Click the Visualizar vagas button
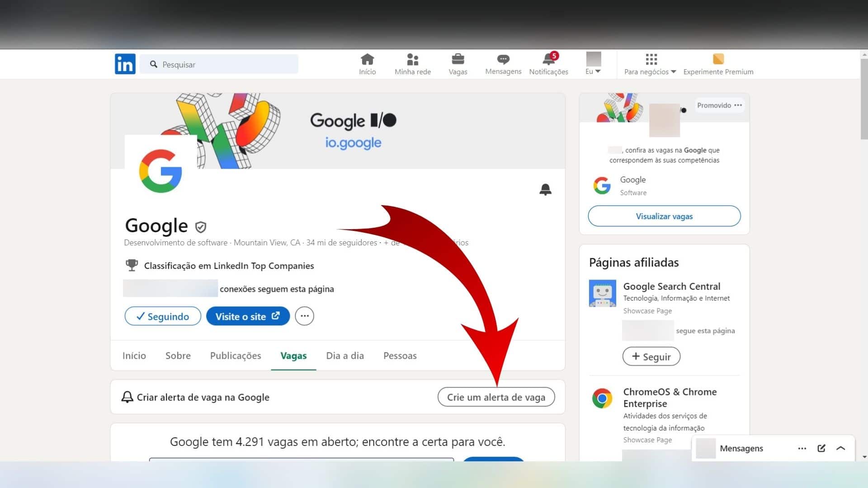 click(664, 216)
